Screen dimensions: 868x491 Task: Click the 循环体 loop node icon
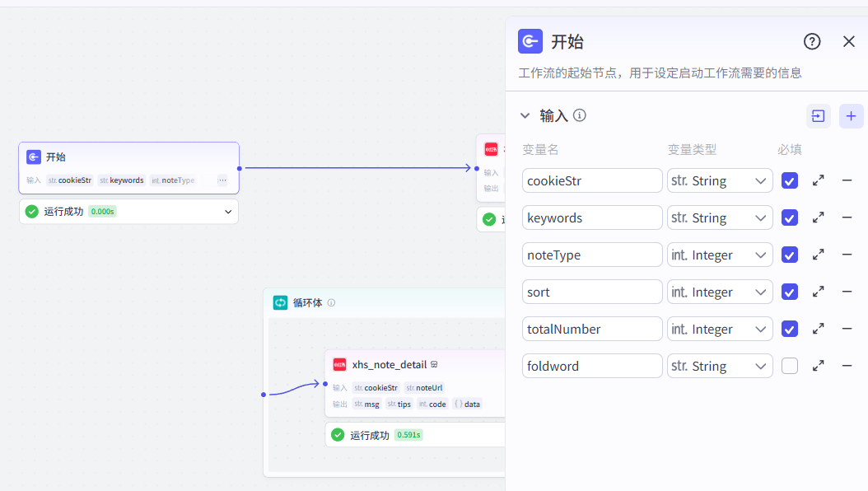coord(280,302)
